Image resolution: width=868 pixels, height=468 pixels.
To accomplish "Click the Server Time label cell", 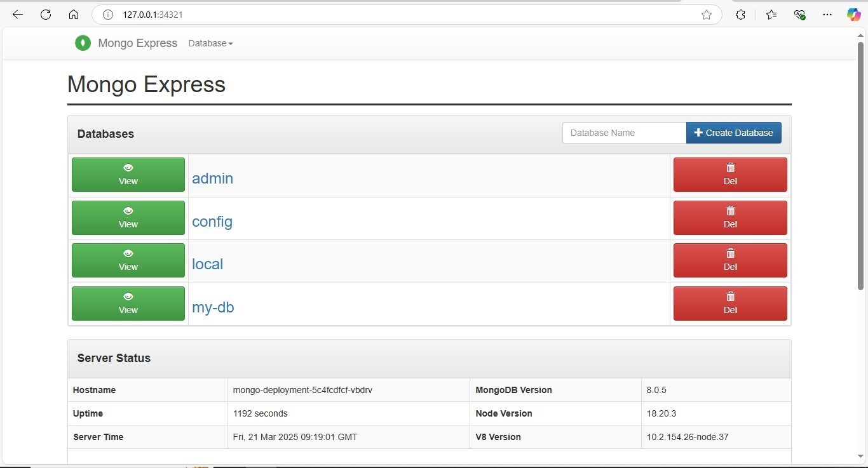I will click(x=148, y=437).
